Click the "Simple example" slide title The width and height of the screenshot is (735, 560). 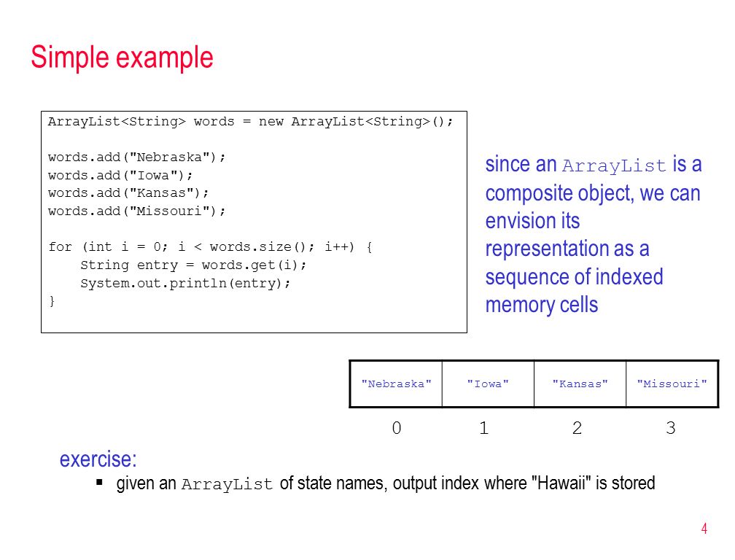122,58
